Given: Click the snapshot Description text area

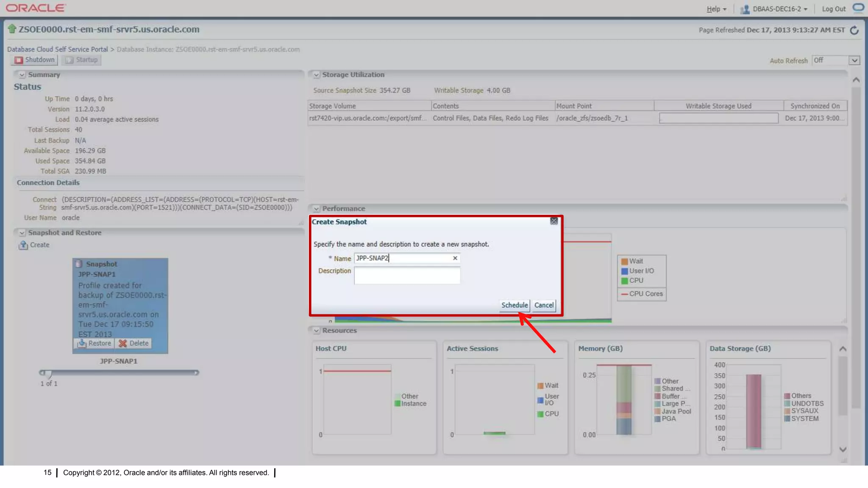Looking at the screenshot, I should (407, 275).
